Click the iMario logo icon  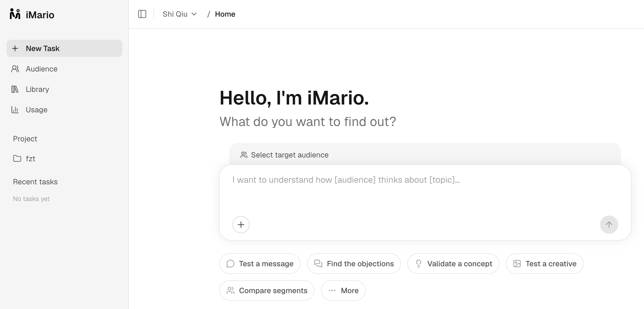tap(15, 14)
